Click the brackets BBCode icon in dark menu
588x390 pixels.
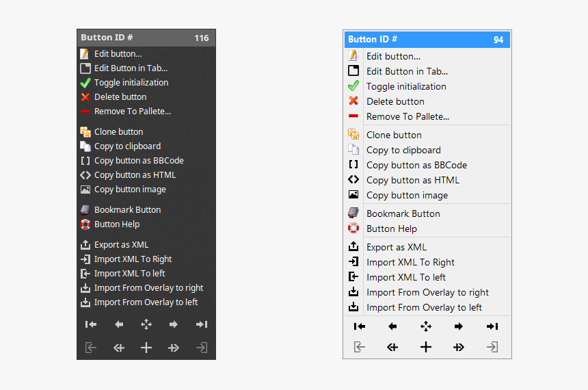[85, 161]
